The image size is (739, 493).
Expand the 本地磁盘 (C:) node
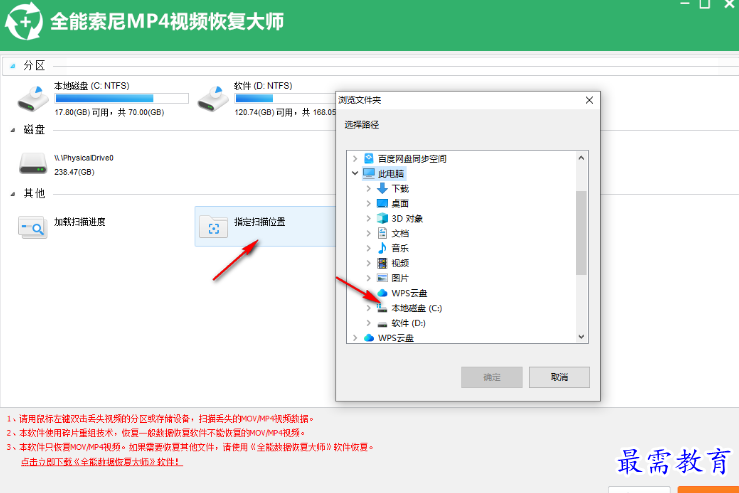369,308
